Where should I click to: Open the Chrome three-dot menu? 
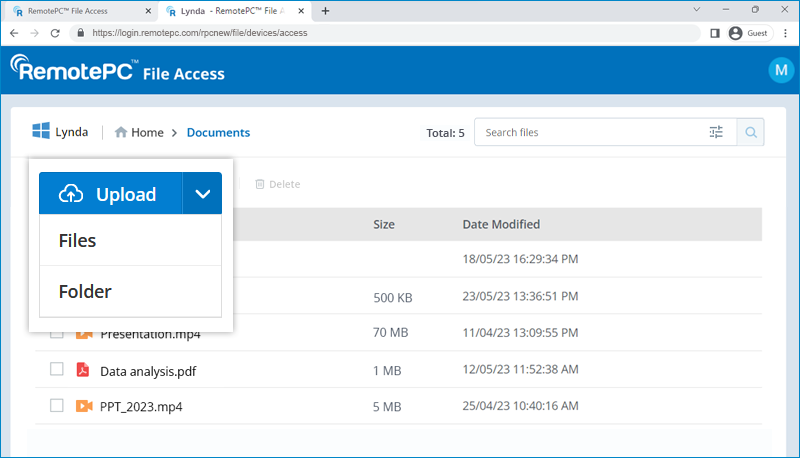785,32
